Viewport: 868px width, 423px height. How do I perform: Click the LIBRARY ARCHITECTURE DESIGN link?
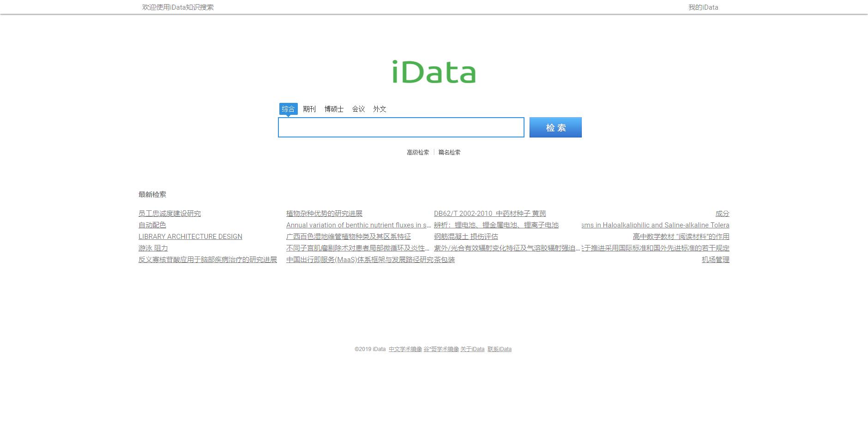click(190, 237)
